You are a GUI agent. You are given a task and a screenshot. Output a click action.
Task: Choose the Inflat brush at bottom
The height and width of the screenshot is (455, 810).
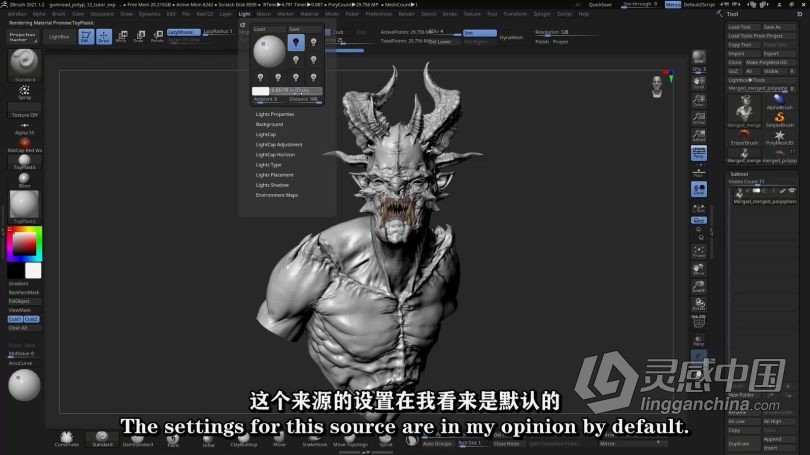(x=208, y=440)
